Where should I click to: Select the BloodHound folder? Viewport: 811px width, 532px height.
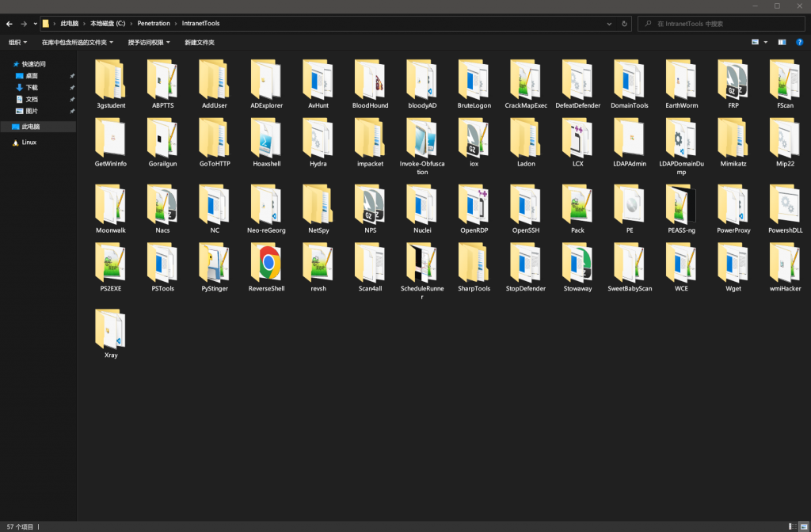371,84
